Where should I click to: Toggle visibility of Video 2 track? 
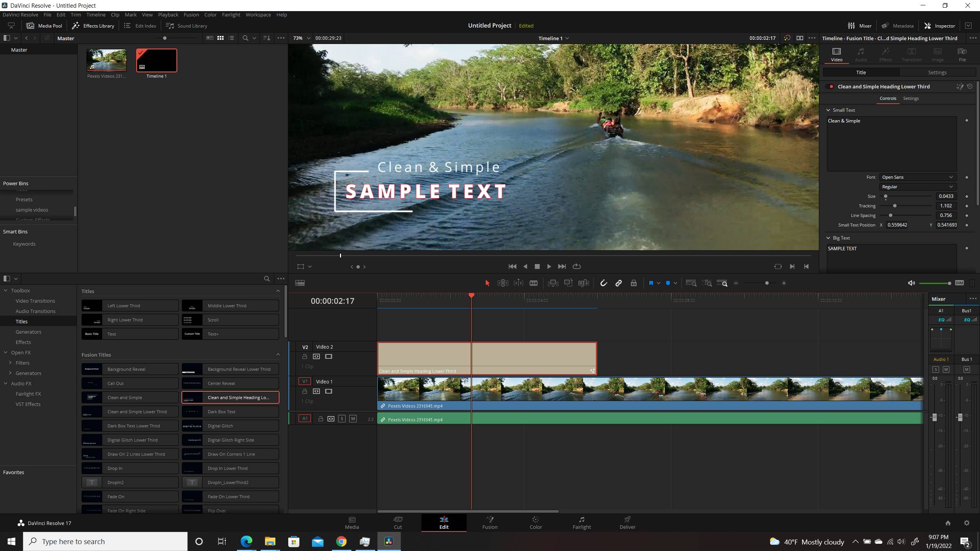(x=329, y=357)
